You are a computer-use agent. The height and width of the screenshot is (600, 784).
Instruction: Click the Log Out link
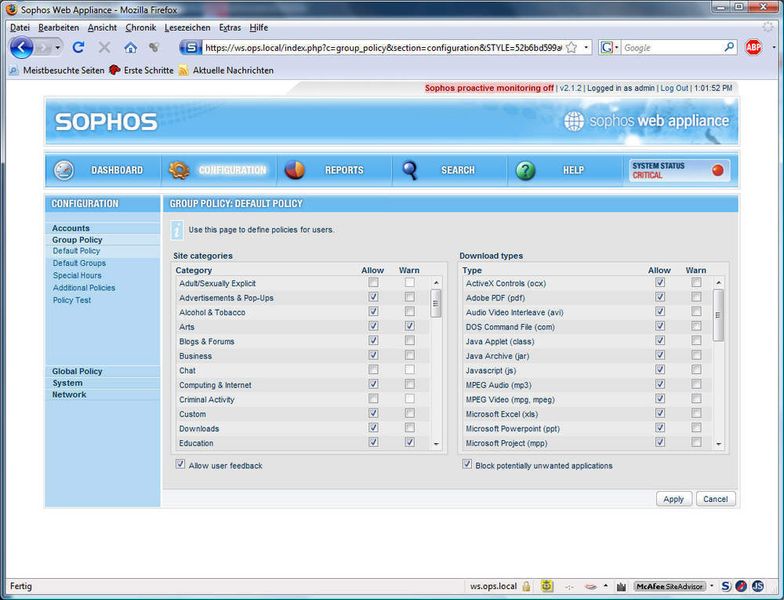[674, 88]
